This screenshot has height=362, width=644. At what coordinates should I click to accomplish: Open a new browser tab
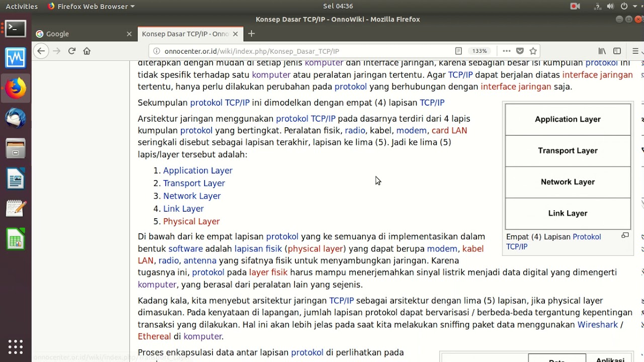coord(252,34)
